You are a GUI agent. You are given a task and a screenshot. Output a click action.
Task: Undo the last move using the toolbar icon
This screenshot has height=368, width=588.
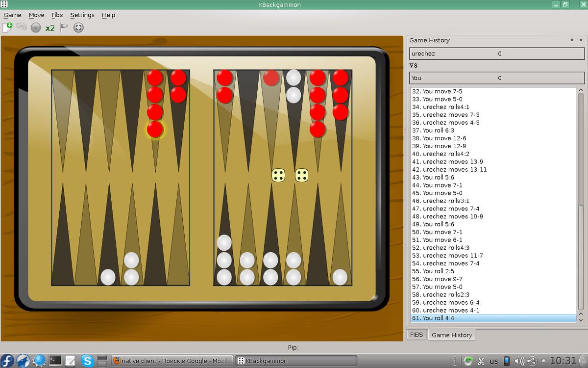(x=21, y=27)
